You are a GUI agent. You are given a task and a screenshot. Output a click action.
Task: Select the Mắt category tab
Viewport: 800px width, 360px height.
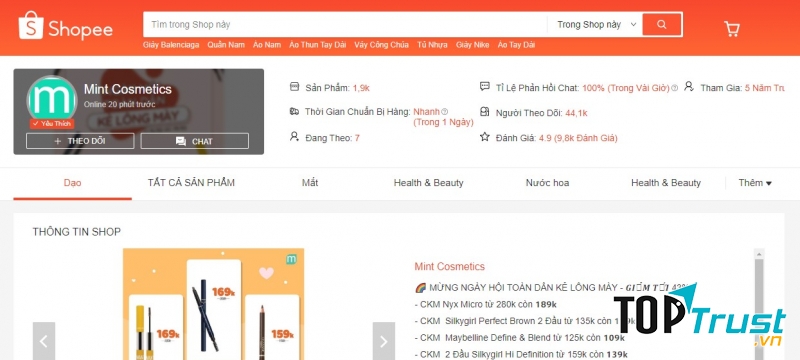click(x=310, y=183)
